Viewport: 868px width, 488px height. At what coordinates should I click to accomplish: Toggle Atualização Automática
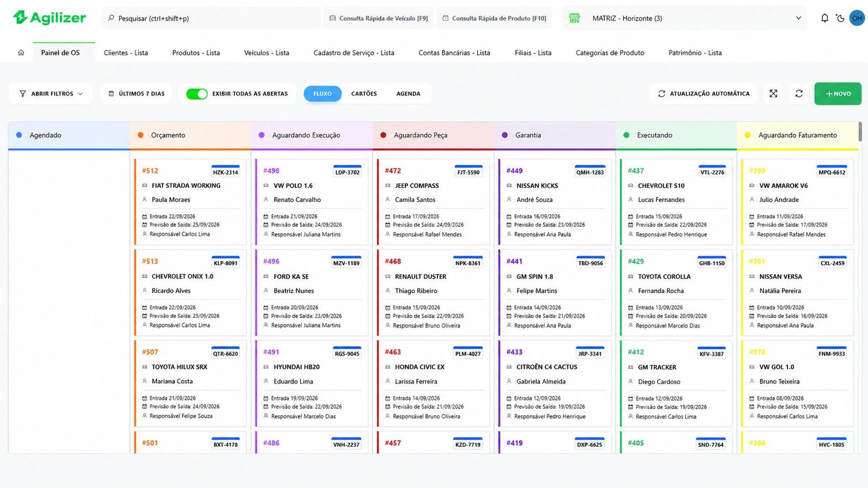point(704,94)
